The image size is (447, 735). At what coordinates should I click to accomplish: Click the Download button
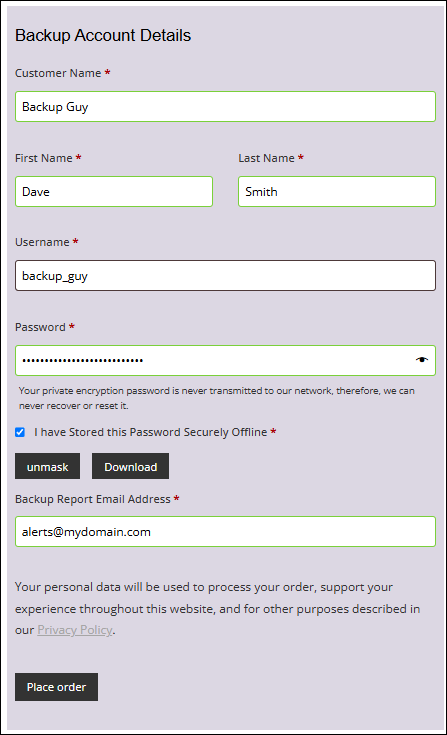[x=130, y=466]
